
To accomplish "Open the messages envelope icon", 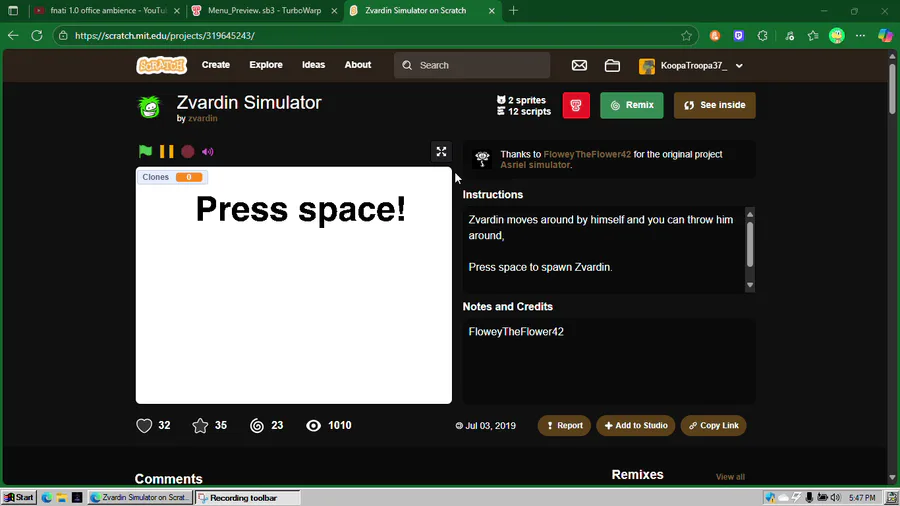I will 579,65.
